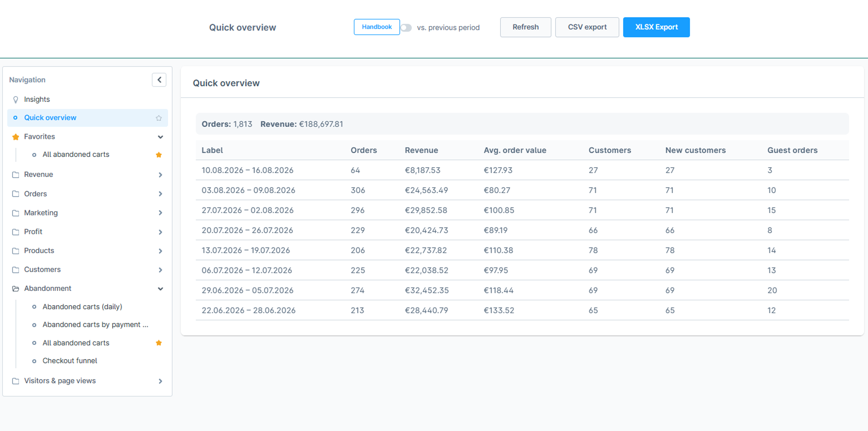The width and height of the screenshot is (868, 431).
Task: Click the Products folder icon
Action: (16, 251)
